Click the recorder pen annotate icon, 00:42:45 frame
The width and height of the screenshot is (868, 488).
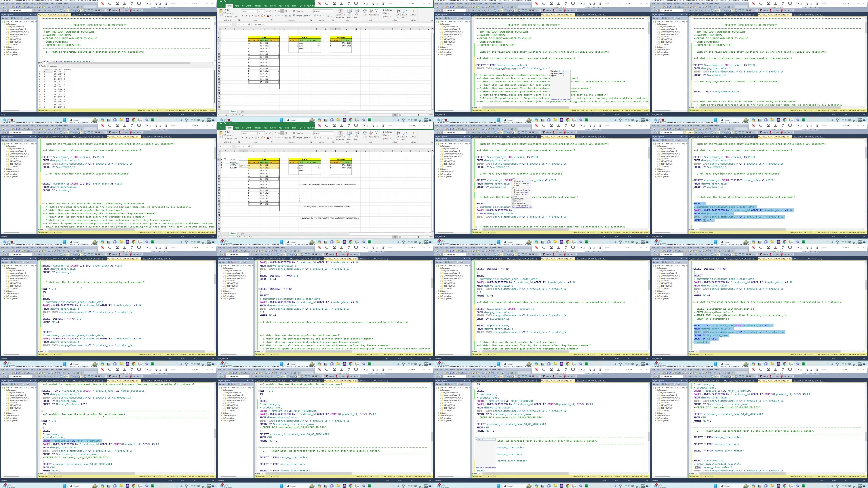(x=565, y=370)
